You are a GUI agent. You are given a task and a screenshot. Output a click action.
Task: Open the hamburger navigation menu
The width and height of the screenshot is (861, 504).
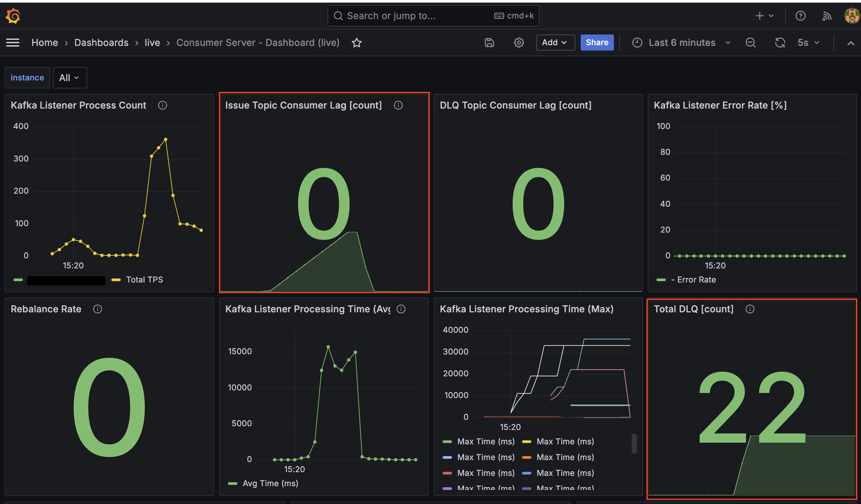(x=13, y=43)
